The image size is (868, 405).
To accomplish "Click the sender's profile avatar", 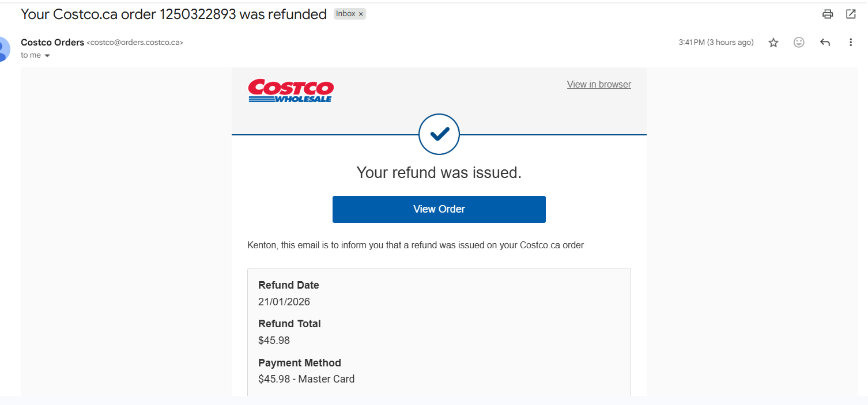I will [3, 49].
